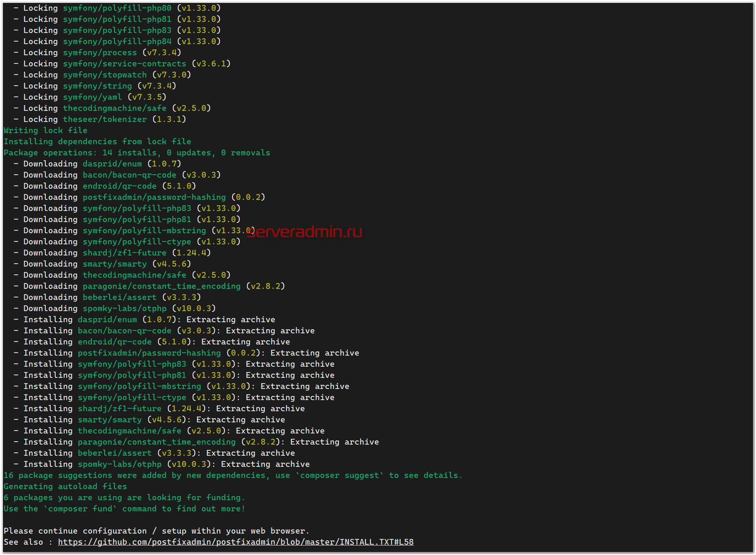This screenshot has width=756, height=555.
Task: Click the 'composer suggest' command text
Action: click(339, 475)
